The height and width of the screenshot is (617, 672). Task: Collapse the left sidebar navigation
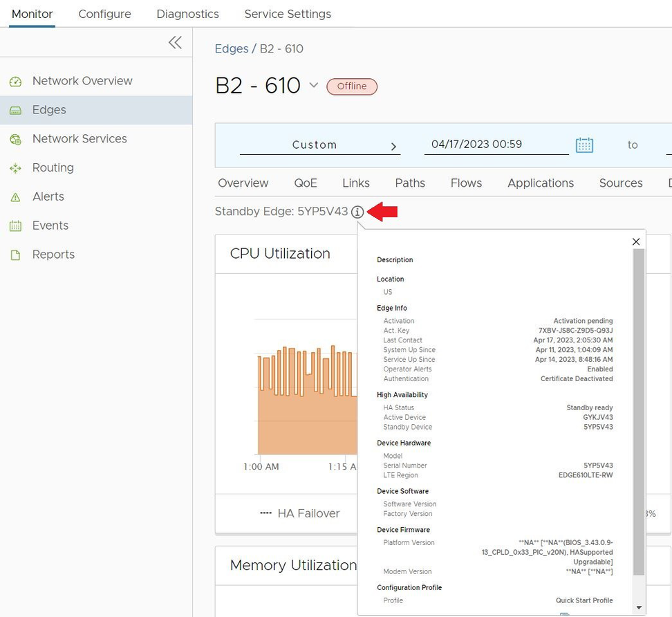pyautogui.click(x=175, y=43)
